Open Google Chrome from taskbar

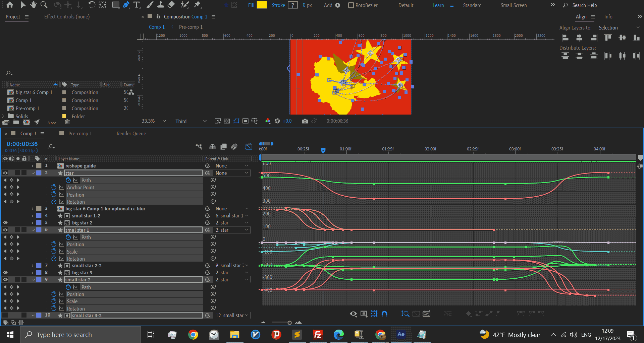tap(193, 334)
